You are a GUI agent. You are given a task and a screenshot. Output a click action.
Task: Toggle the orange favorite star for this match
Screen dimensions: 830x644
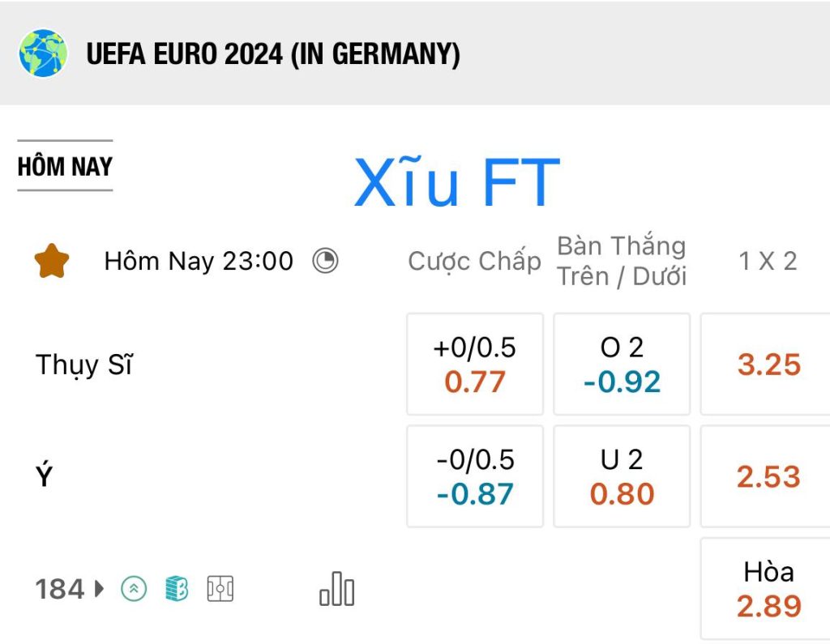click(x=52, y=261)
